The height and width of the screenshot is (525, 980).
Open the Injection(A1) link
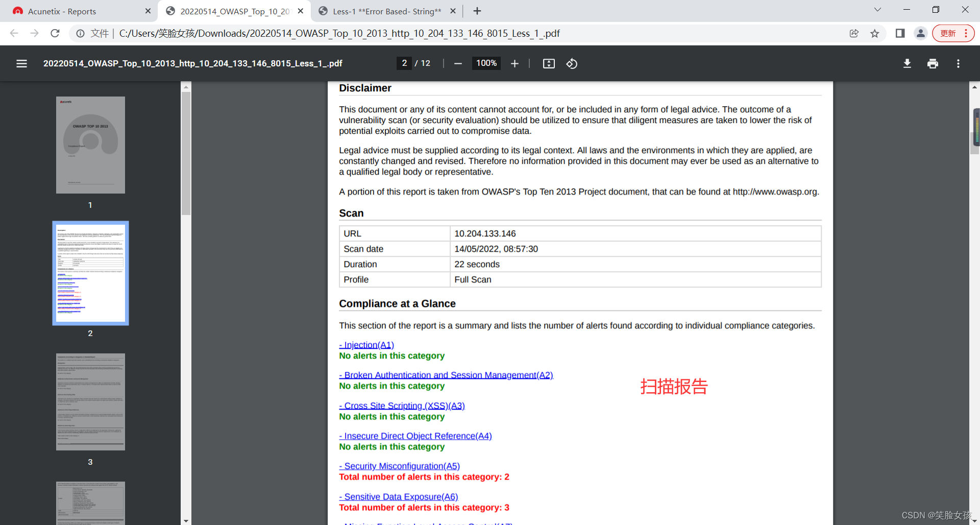click(366, 345)
